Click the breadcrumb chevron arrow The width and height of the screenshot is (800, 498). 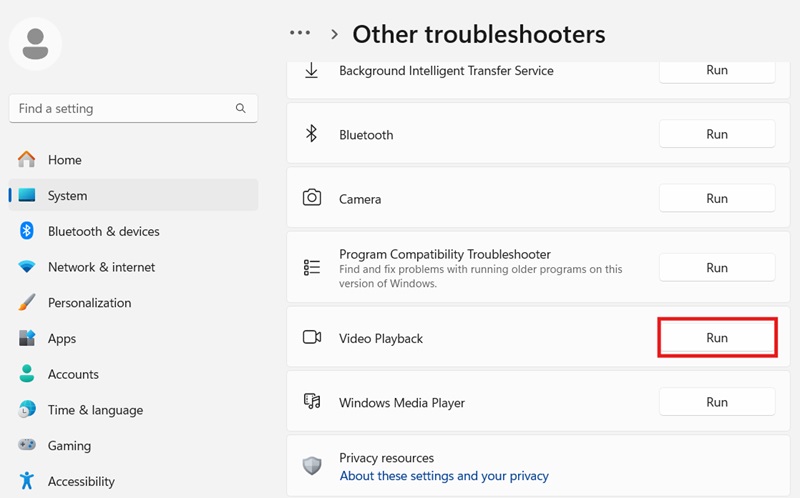pos(334,34)
